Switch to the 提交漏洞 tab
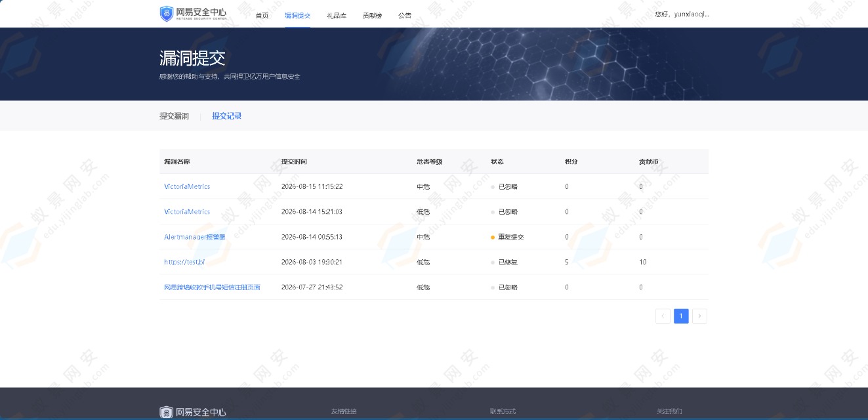Image resolution: width=868 pixels, height=420 pixels. (174, 116)
